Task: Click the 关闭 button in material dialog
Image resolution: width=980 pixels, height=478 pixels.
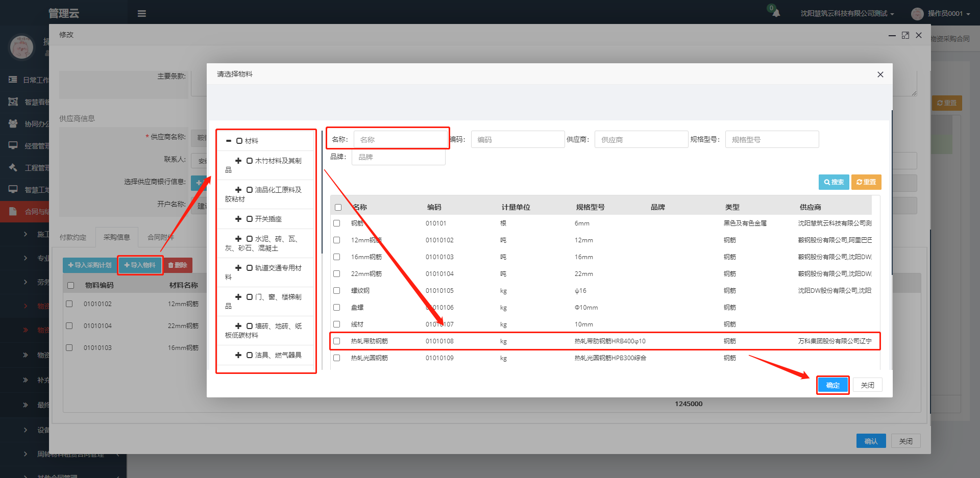Action: point(867,385)
